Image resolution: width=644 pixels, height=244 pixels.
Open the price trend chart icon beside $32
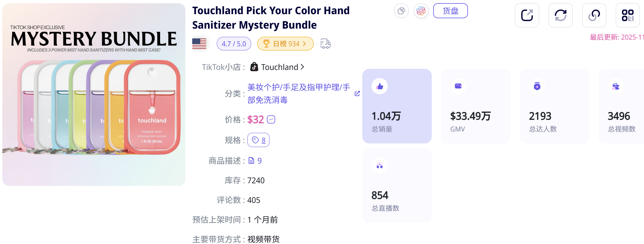click(x=271, y=119)
